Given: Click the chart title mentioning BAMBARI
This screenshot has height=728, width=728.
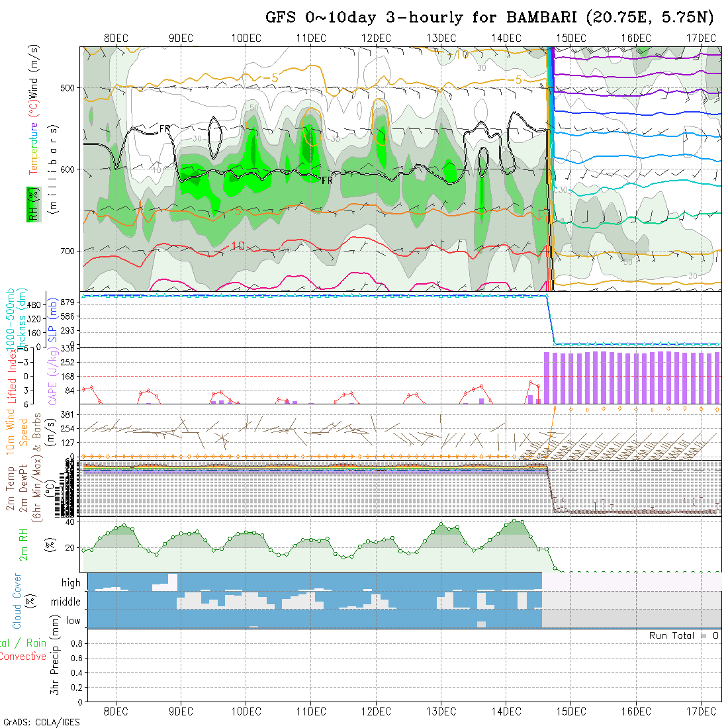Looking at the screenshot, I should click(490, 17).
